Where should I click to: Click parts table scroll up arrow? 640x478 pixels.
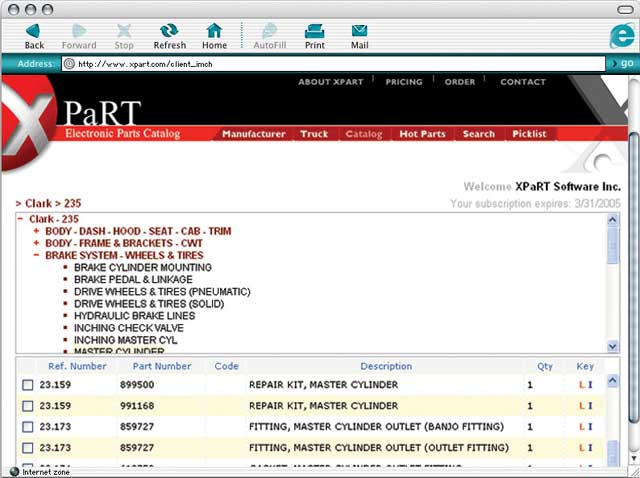pos(612,381)
